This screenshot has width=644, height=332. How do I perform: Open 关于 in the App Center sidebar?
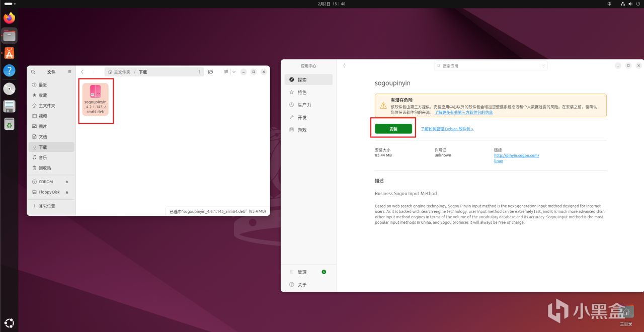click(308, 285)
